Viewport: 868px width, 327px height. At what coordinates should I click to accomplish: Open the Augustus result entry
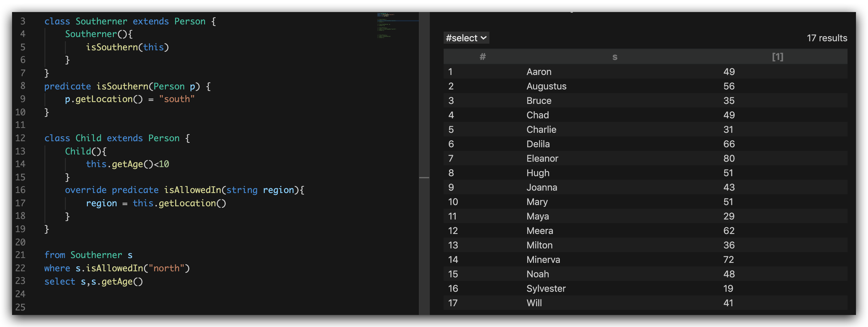(546, 86)
